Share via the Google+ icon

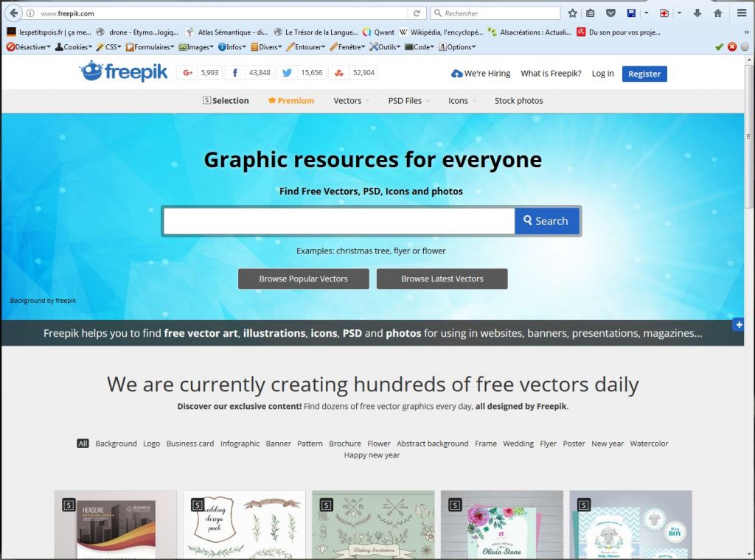(188, 73)
